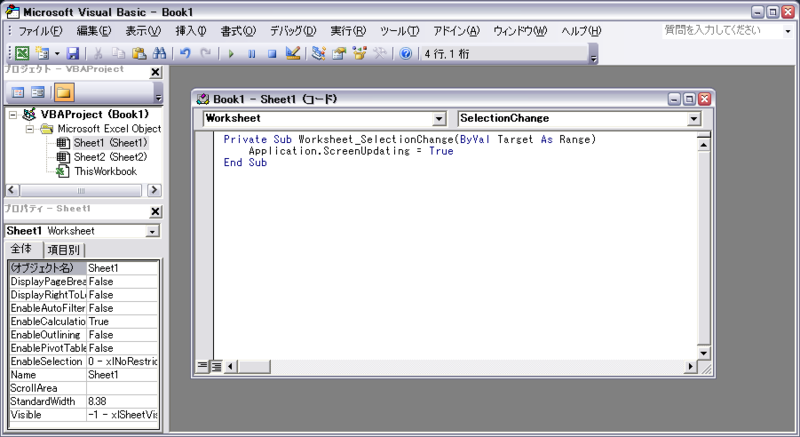Collapse Microsoft Excel Objects folder
The width and height of the screenshot is (800, 437).
(x=30, y=129)
